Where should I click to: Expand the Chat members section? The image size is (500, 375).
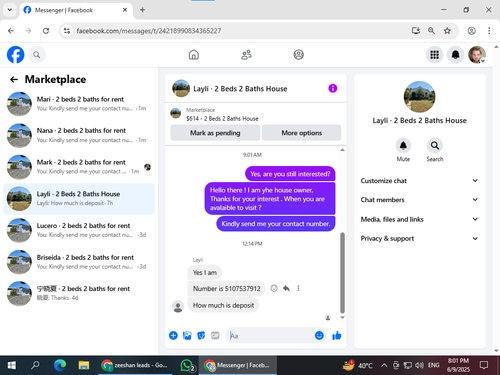(x=419, y=200)
